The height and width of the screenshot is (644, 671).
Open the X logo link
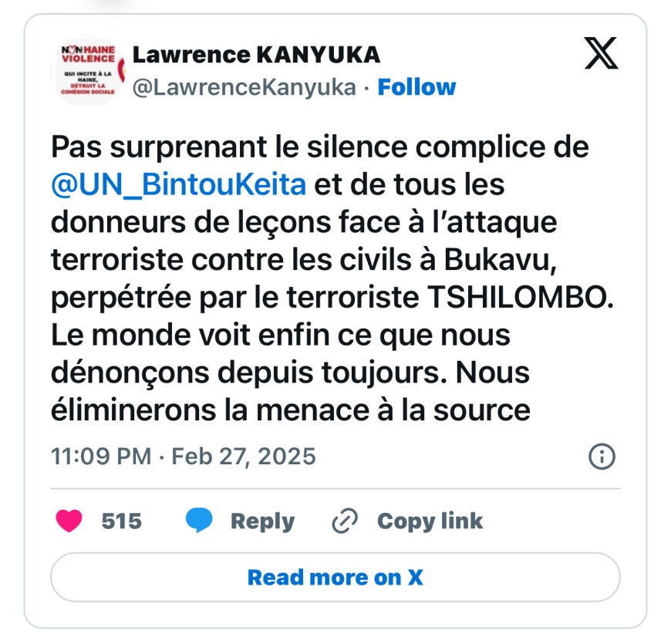601,53
